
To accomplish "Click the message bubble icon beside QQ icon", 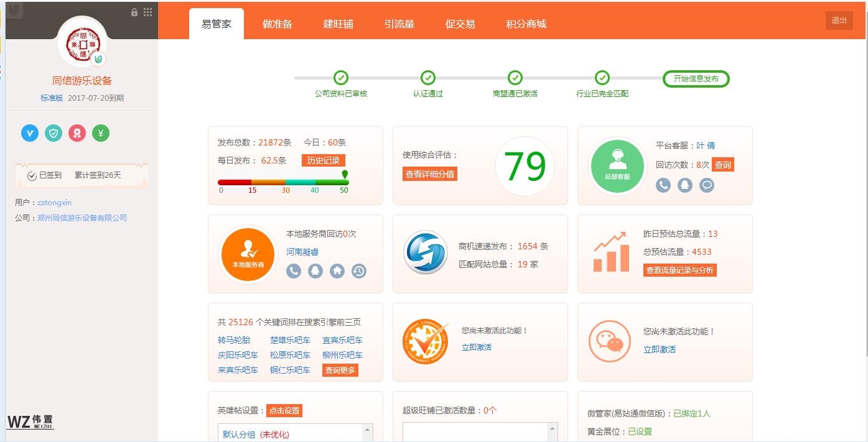I will pos(706,185).
